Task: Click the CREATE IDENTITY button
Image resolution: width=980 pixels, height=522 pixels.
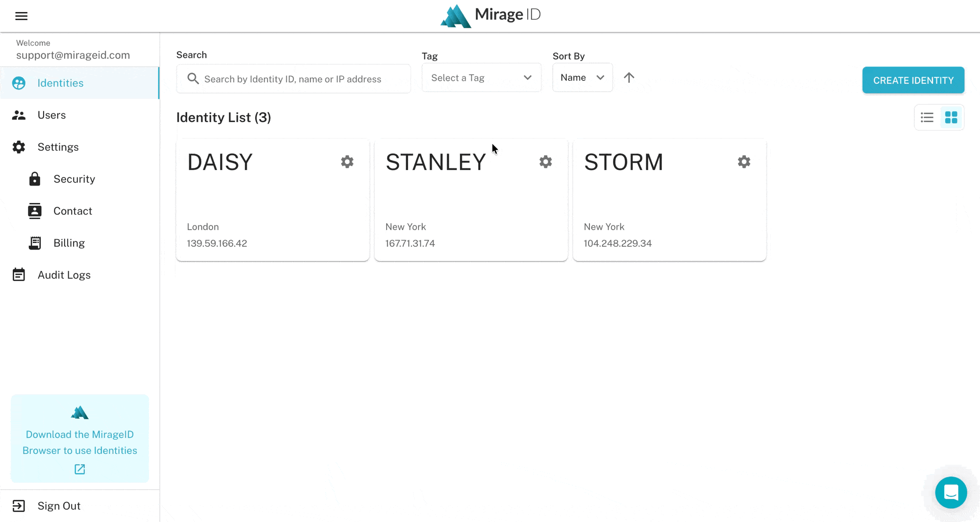Action: point(913,80)
